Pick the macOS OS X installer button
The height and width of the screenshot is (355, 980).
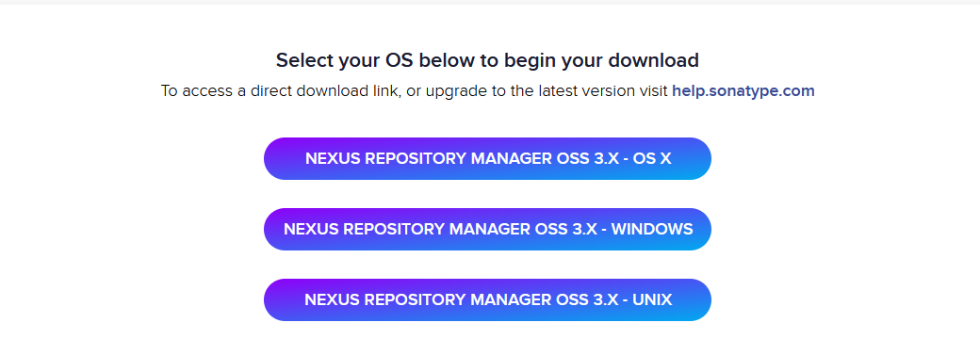click(487, 159)
